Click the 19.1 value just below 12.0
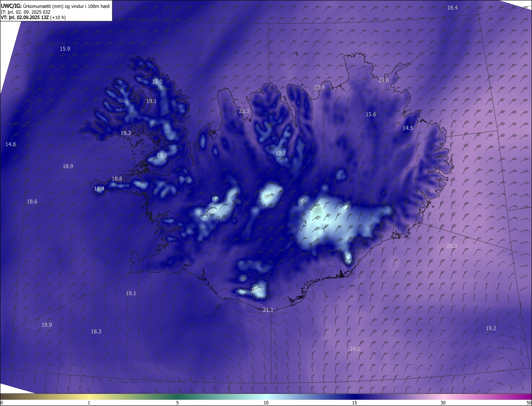The image size is (532, 406). pos(151,101)
